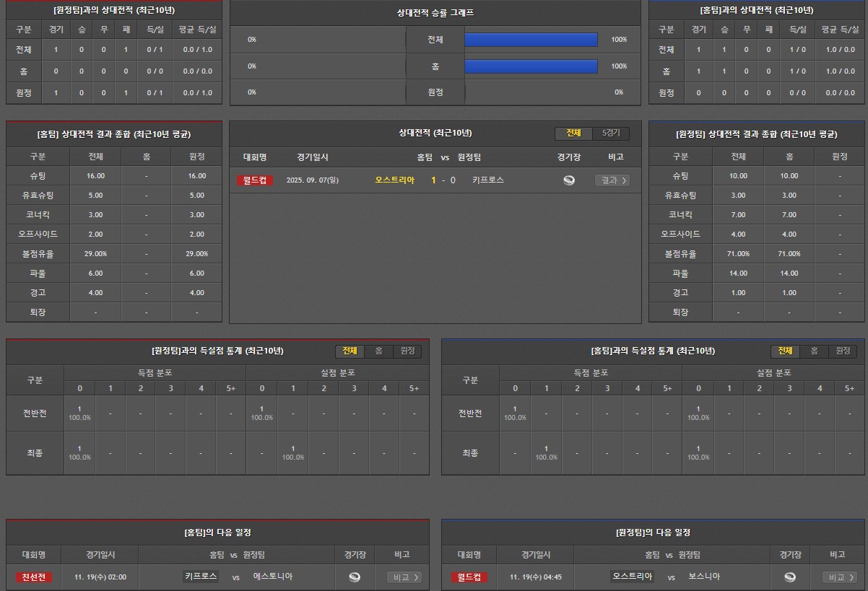Click yellow 오스트리아 team name in 상대전적 row
The width and height of the screenshot is (868, 591).
(394, 180)
